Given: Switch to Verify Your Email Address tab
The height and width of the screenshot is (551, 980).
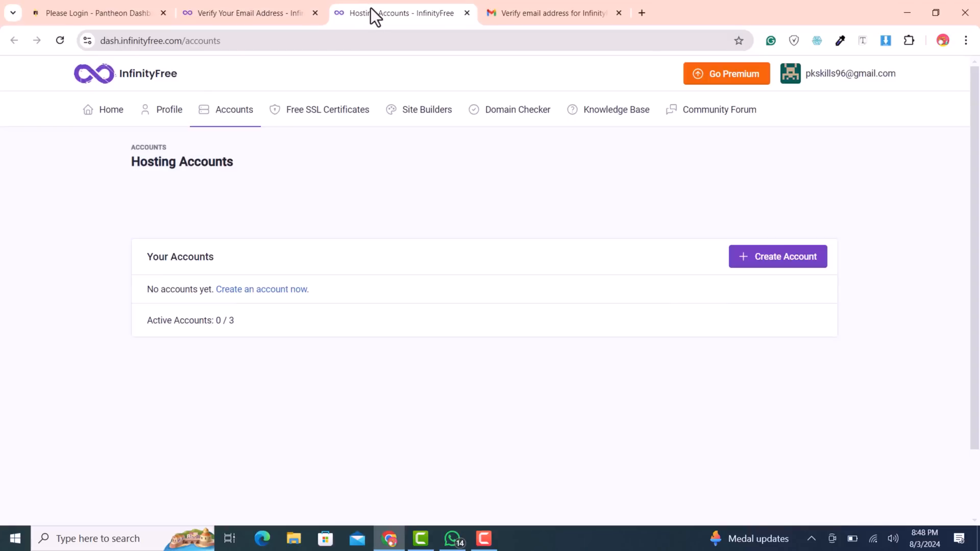Looking at the screenshot, I should pyautogui.click(x=249, y=13).
